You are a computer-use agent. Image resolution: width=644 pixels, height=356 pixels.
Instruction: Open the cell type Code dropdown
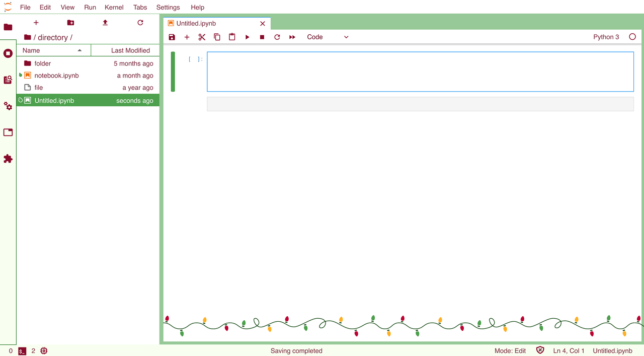tap(328, 37)
